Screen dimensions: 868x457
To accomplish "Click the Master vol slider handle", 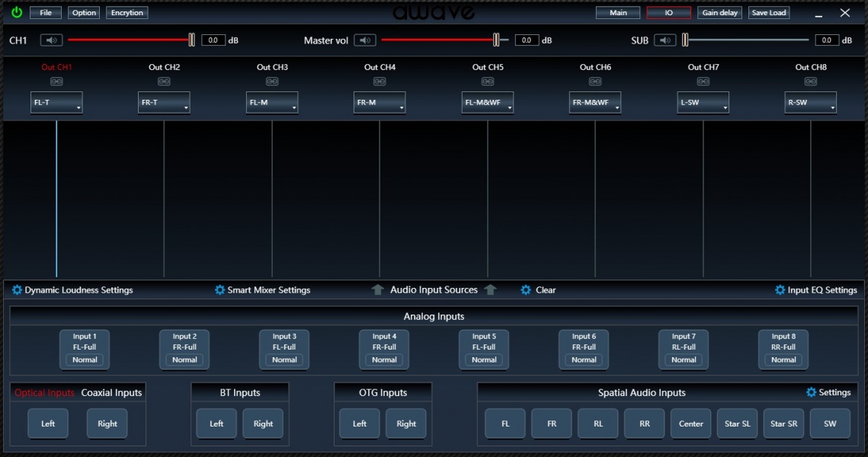I will (496, 40).
